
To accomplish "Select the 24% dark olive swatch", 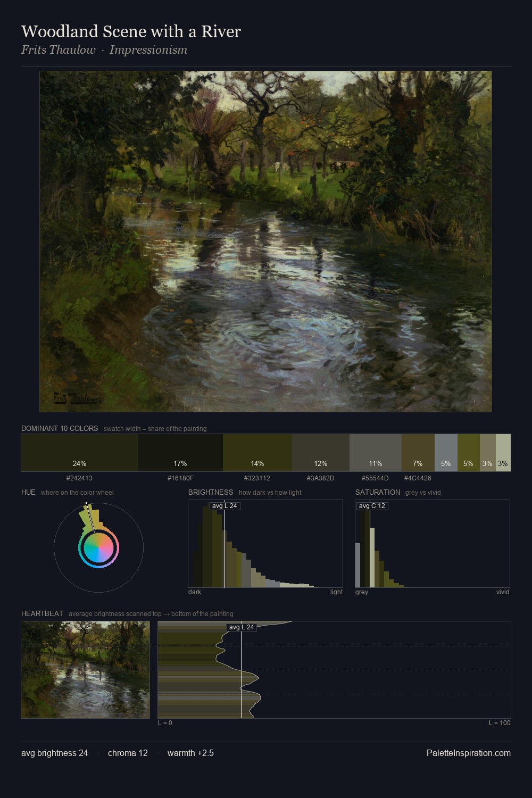I will pyautogui.click(x=80, y=453).
